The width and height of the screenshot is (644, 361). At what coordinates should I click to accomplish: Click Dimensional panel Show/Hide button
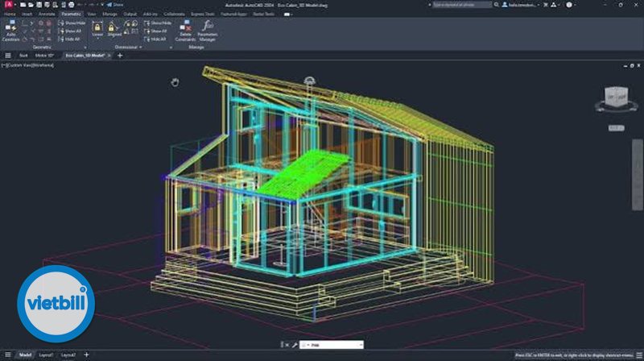(x=158, y=23)
